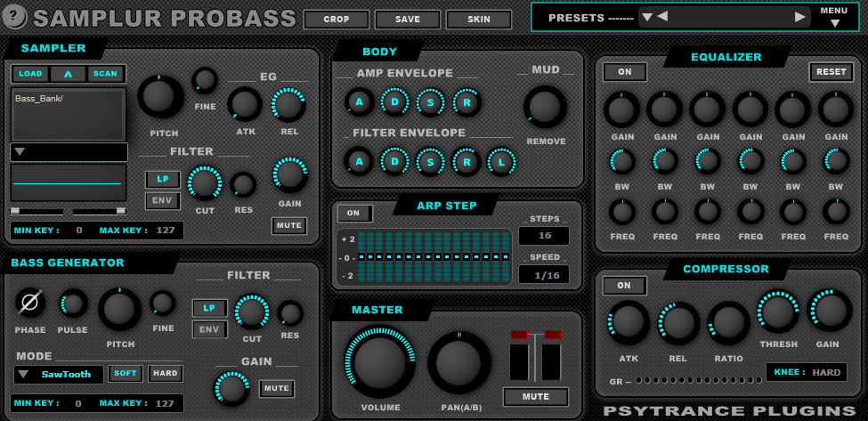The height and width of the screenshot is (421, 868).
Task: Click the first Arp Step column
Action: coord(362,257)
